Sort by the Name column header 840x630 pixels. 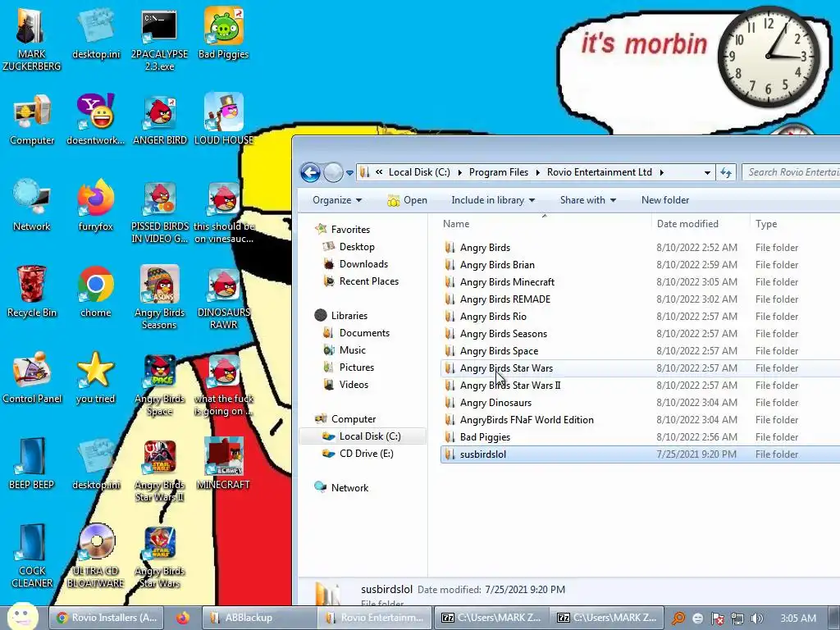tap(545, 224)
